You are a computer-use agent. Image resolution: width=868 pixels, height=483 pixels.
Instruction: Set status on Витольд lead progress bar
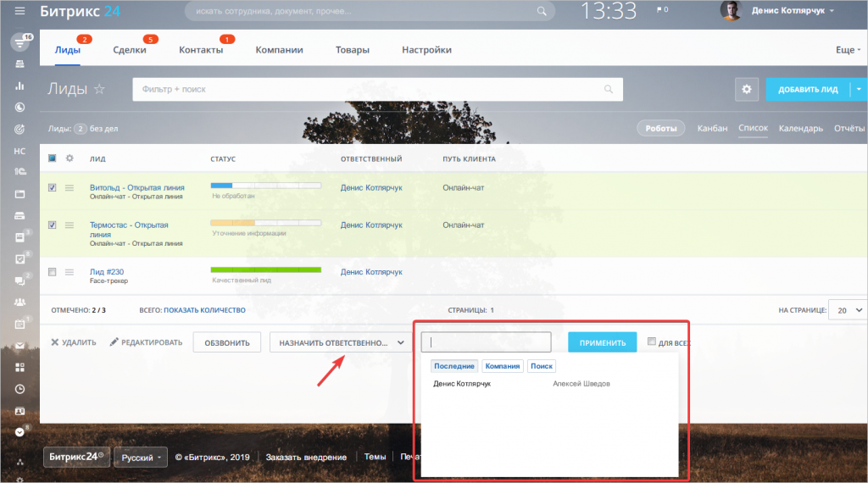pyautogui.click(x=265, y=186)
